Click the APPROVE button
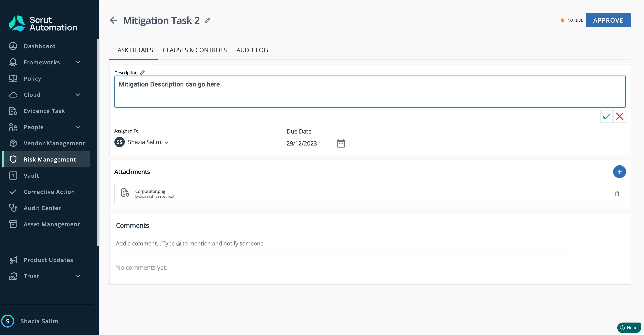This screenshot has height=335, width=644. pyautogui.click(x=608, y=20)
